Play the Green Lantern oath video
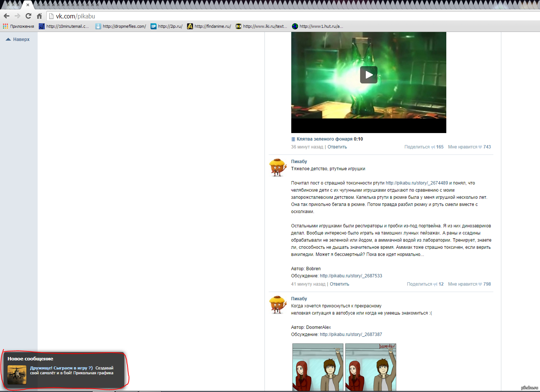Screen dimensions: 540x392 point(368,75)
